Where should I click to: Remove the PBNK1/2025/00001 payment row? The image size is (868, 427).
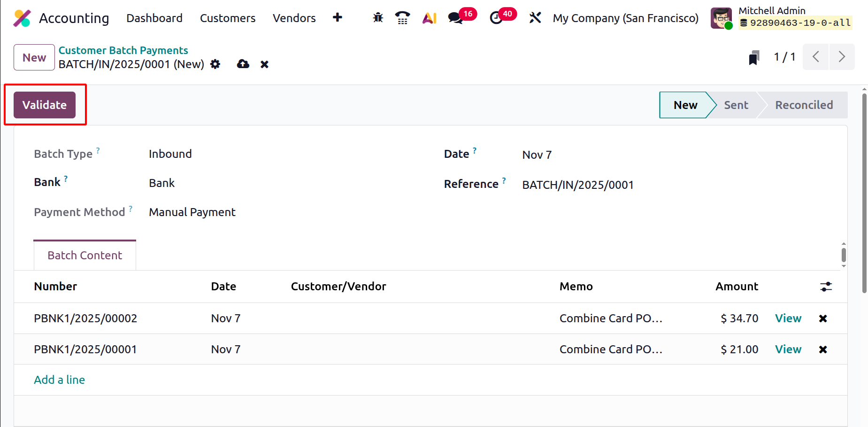pyautogui.click(x=822, y=349)
